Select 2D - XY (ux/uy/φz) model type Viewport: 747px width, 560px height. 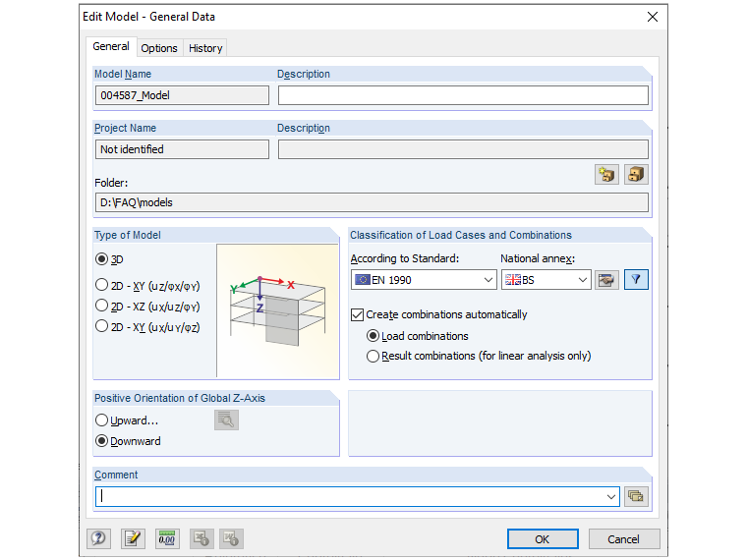[x=147, y=327]
